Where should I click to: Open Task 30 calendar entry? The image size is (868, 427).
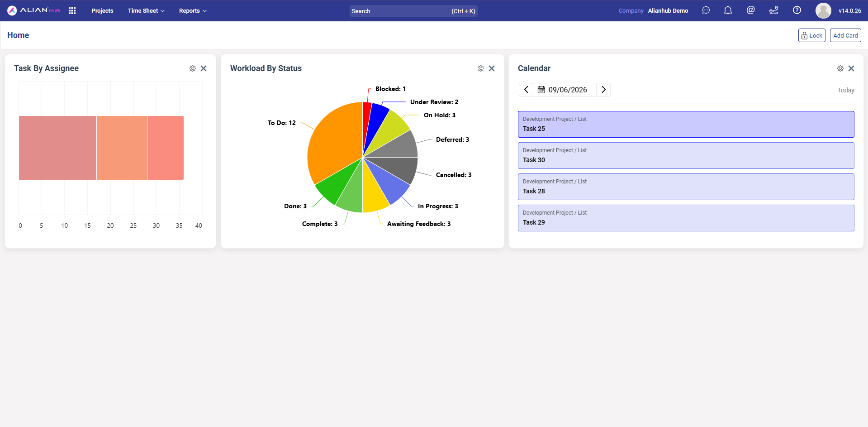pyautogui.click(x=686, y=155)
